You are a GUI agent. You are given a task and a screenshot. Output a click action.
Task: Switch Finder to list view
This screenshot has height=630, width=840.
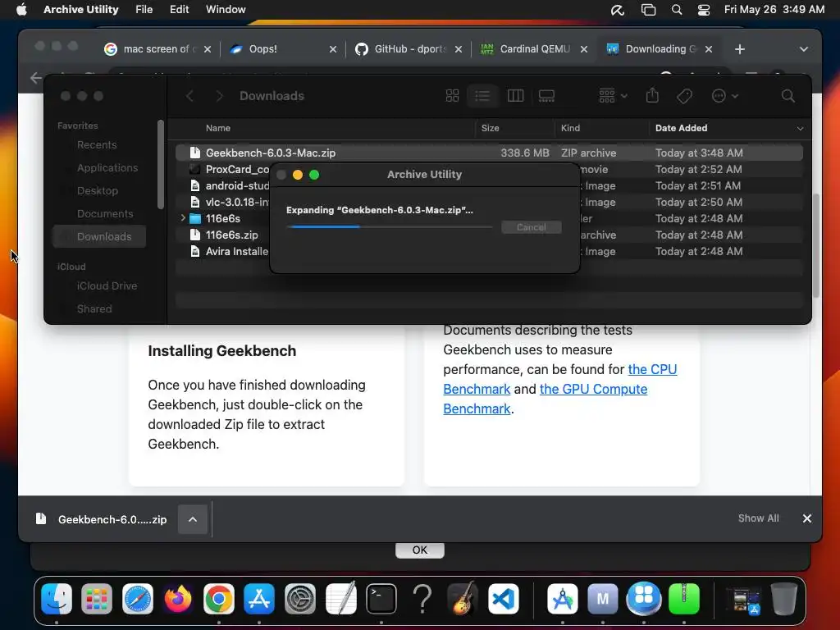[x=482, y=96]
